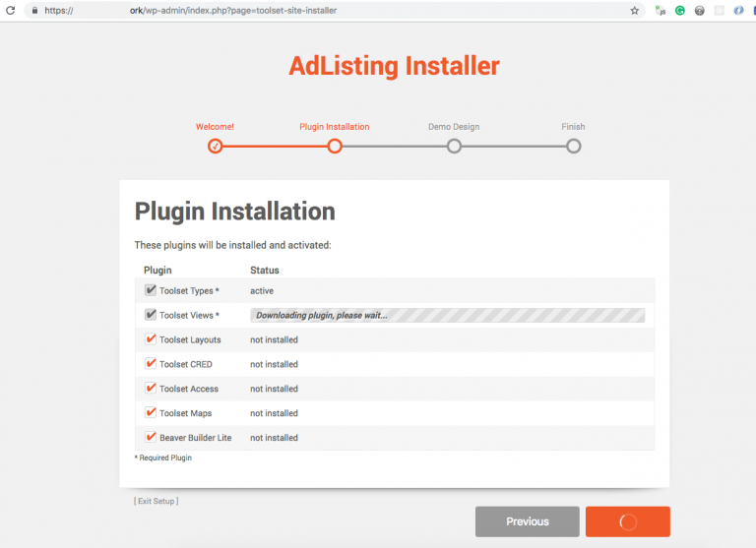756x548 pixels.
Task: Toggle the Toolset Views checkbox
Action: coord(151,315)
